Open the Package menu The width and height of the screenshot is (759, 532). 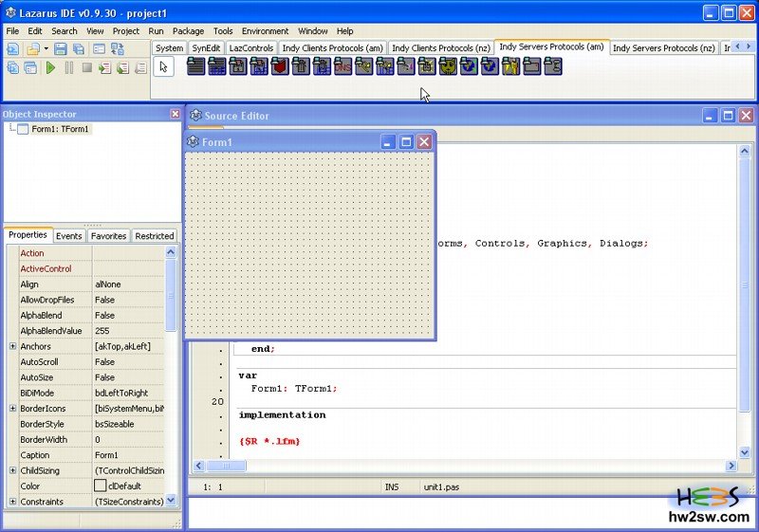point(188,31)
